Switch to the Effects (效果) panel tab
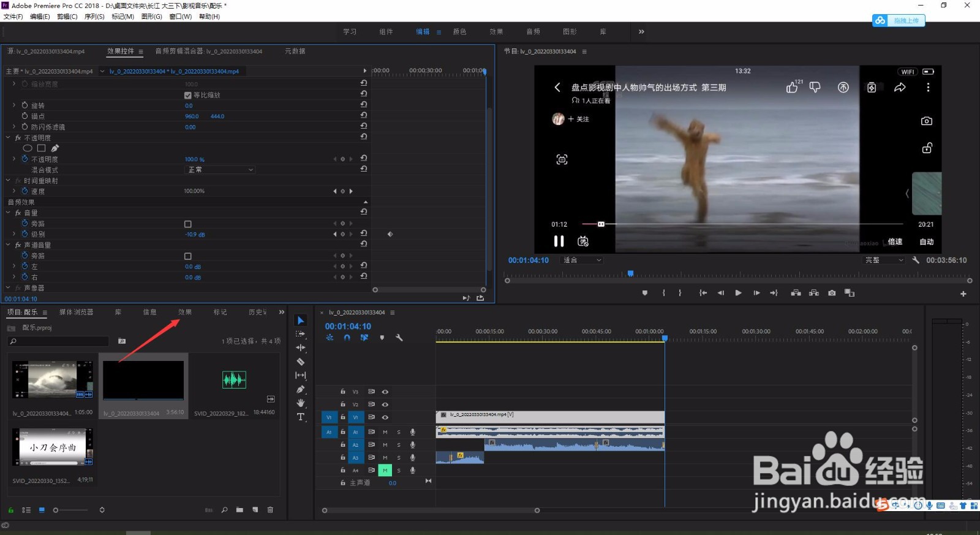The width and height of the screenshot is (980, 535). click(x=185, y=312)
